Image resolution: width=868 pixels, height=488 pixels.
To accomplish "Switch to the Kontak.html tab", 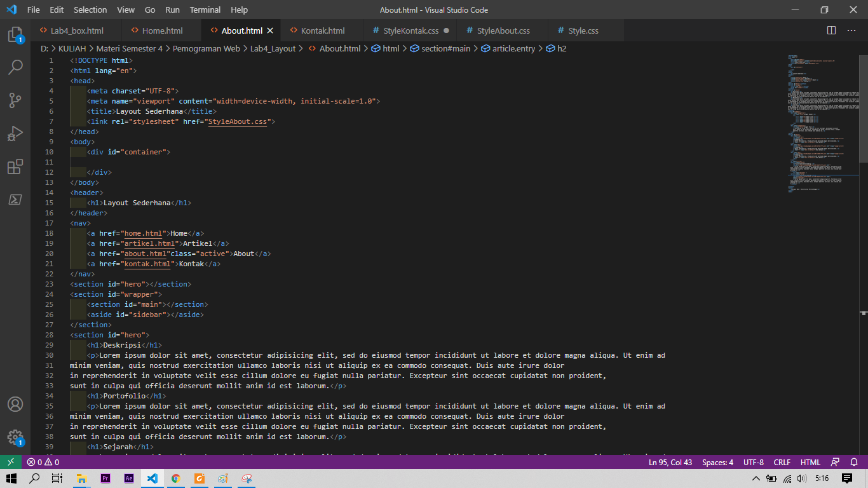I will click(x=322, y=30).
